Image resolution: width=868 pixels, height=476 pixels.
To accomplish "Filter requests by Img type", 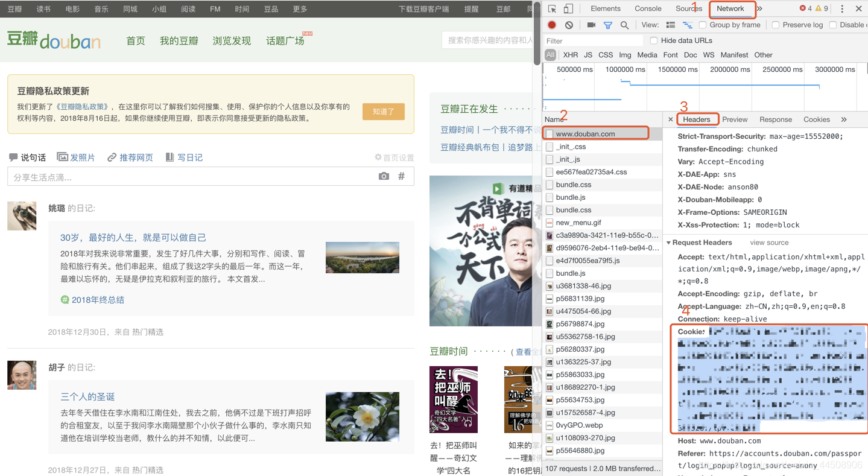I will pos(625,55).
